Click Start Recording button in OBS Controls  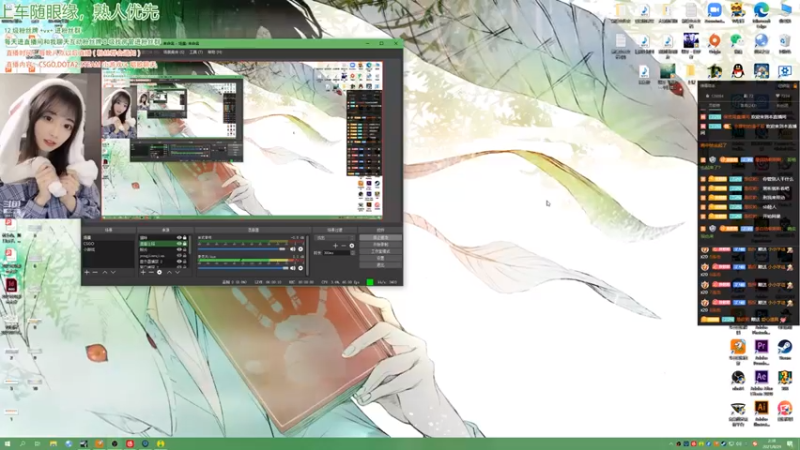pyautogui.click(x=380, y=244)
